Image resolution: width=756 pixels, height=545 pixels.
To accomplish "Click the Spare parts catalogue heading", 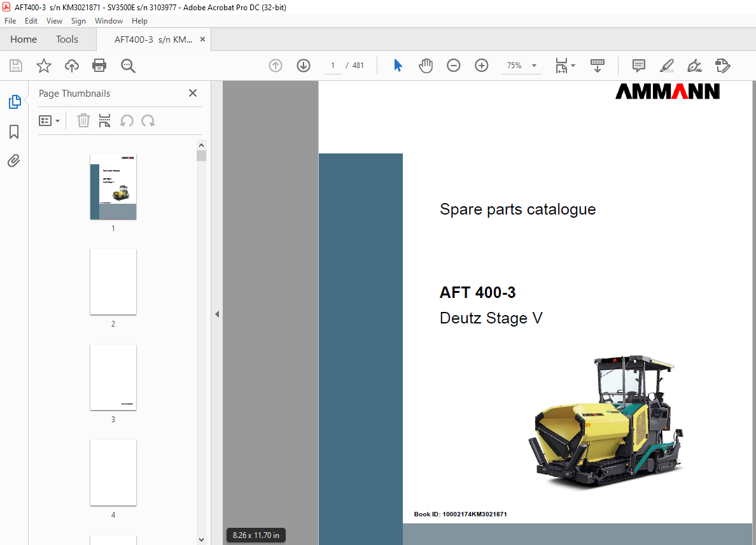I will (518, 209).
